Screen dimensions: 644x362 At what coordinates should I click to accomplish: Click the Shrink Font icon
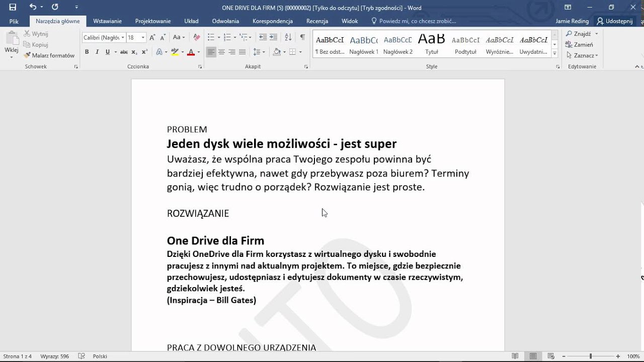pos(163,38)
